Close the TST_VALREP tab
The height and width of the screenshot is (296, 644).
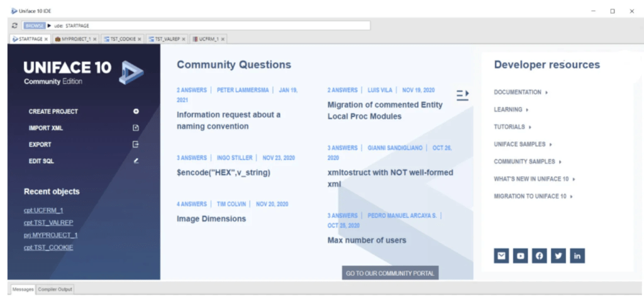click(184, 39)
